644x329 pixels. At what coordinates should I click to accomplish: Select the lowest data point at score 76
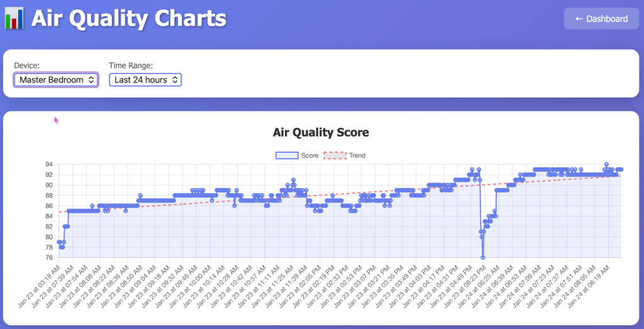(x=483, y=257)
